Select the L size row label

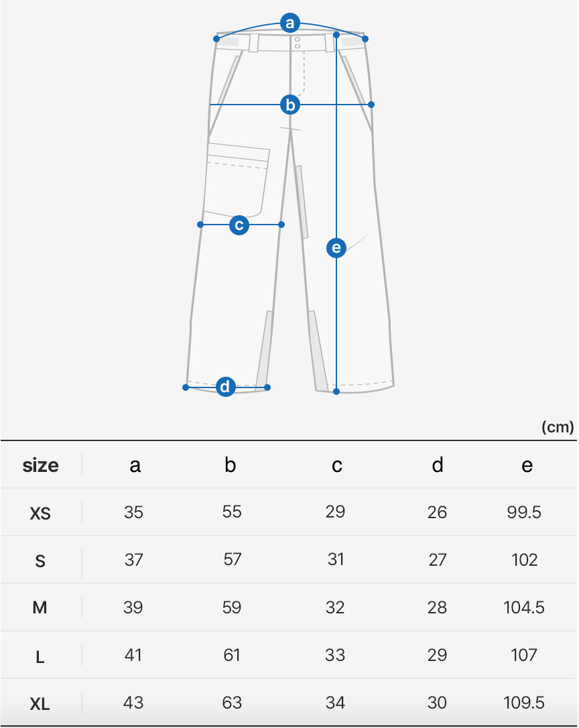[x=40, y=656]
